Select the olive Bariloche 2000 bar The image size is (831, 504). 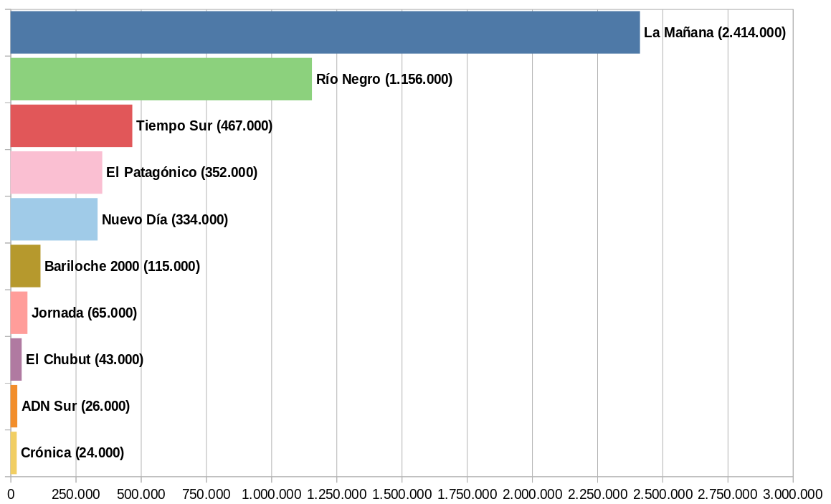[25, 266]
